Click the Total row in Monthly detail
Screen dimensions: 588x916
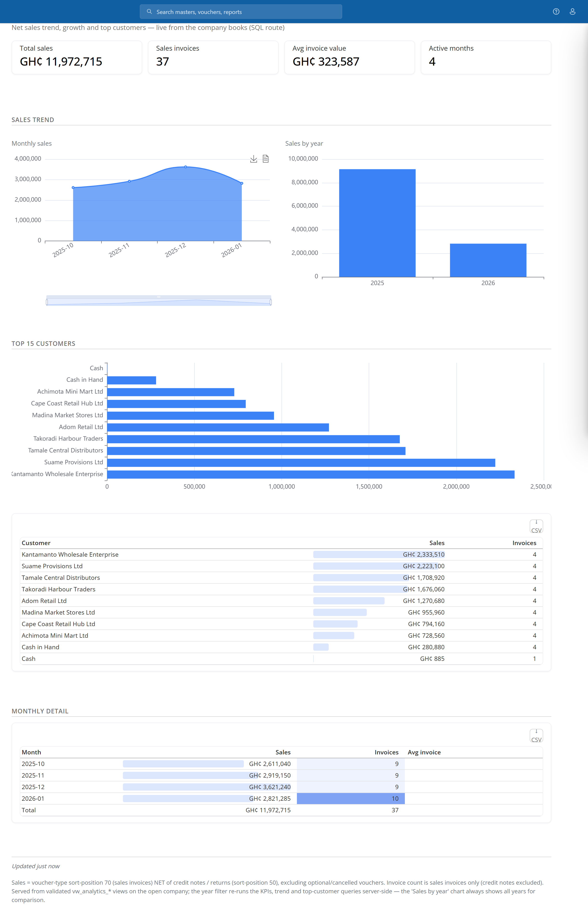pyautogui.click(x=281, y=810)
